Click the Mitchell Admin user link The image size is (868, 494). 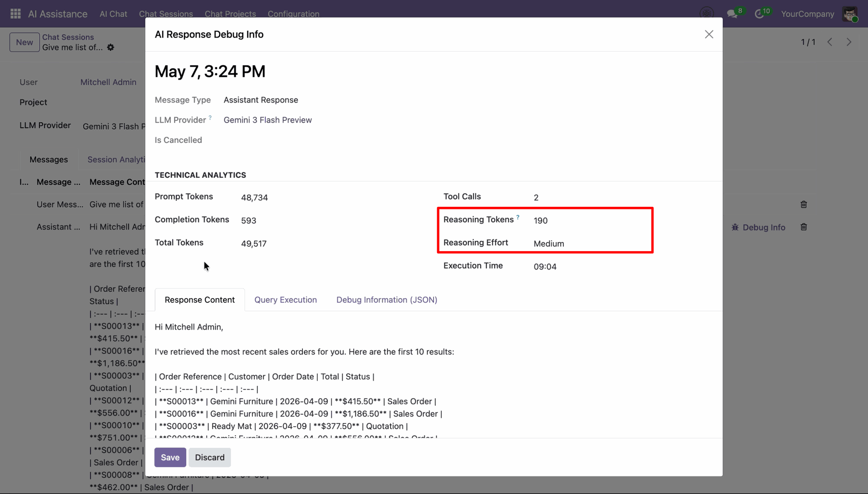108,82
